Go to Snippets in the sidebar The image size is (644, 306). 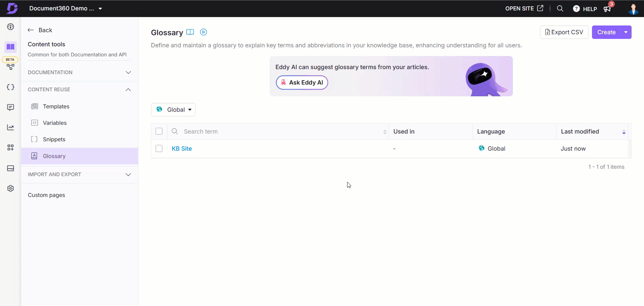coord(79,139)
